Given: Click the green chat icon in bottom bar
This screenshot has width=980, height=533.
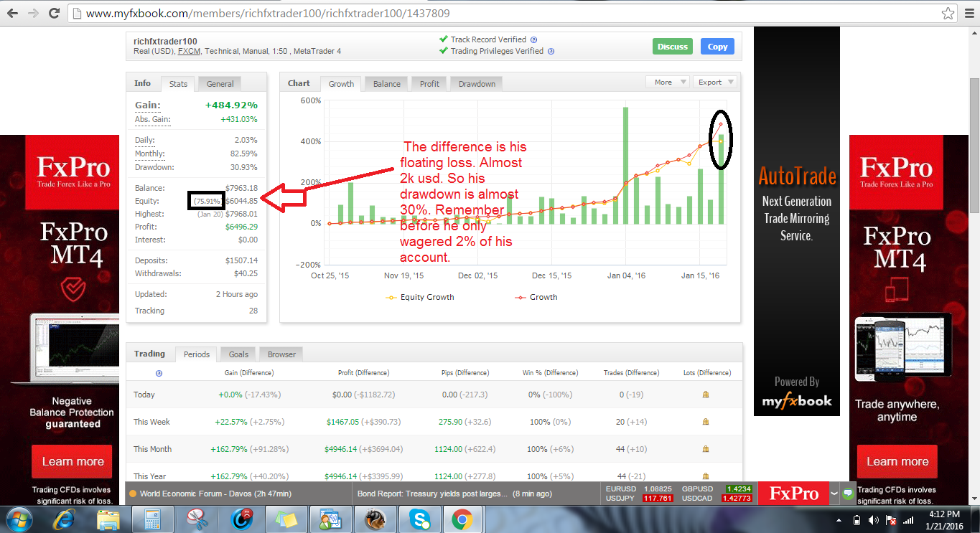Looking at the screenshot, I should point(849,494).
